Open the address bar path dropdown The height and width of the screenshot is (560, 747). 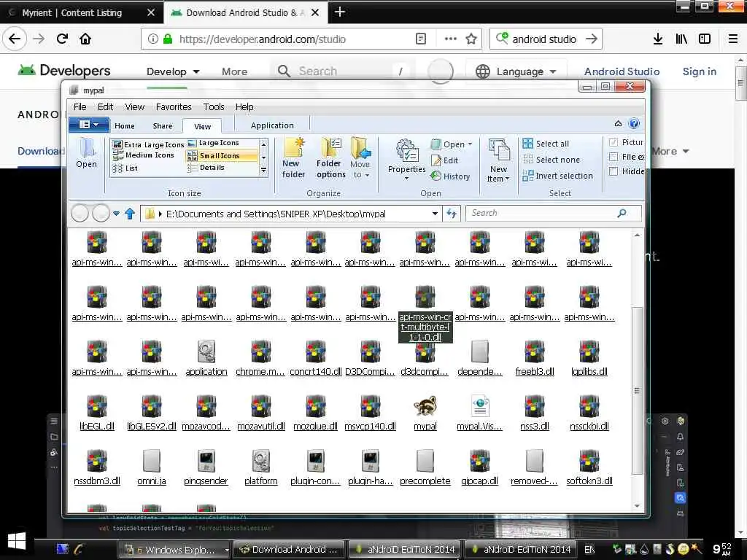435,214
